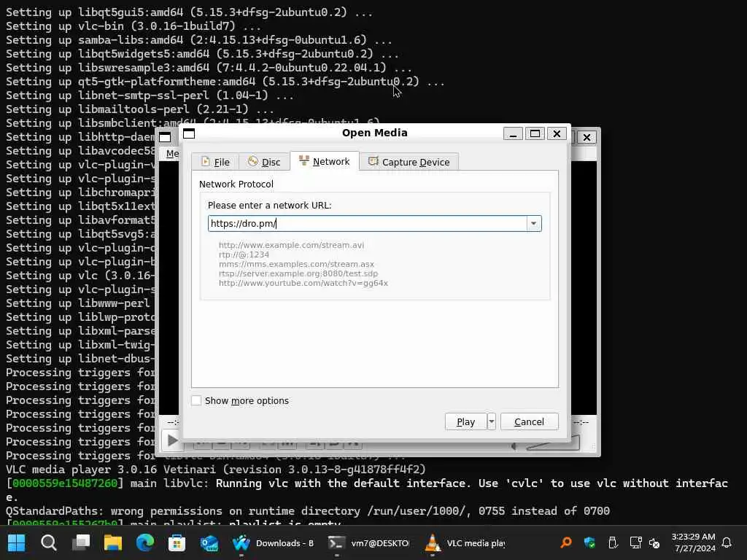Open Task View from the taskbar
747x560 pixels.
coord(81,542)
